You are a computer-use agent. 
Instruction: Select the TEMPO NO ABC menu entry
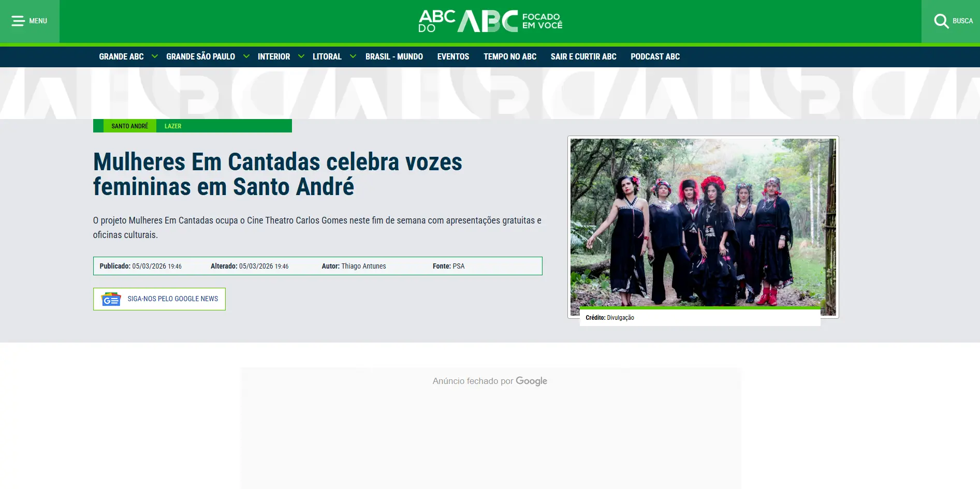point(509,56)
